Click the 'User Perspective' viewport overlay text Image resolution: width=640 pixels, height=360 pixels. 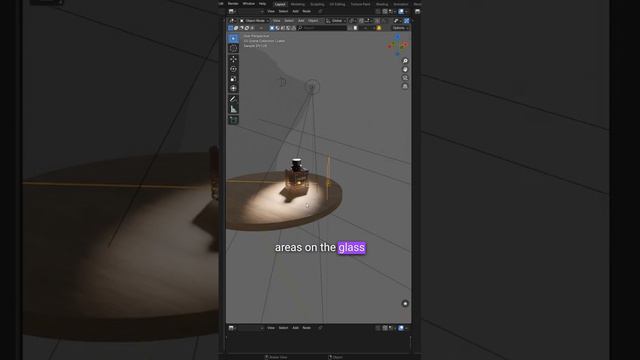tap(256, 36)
